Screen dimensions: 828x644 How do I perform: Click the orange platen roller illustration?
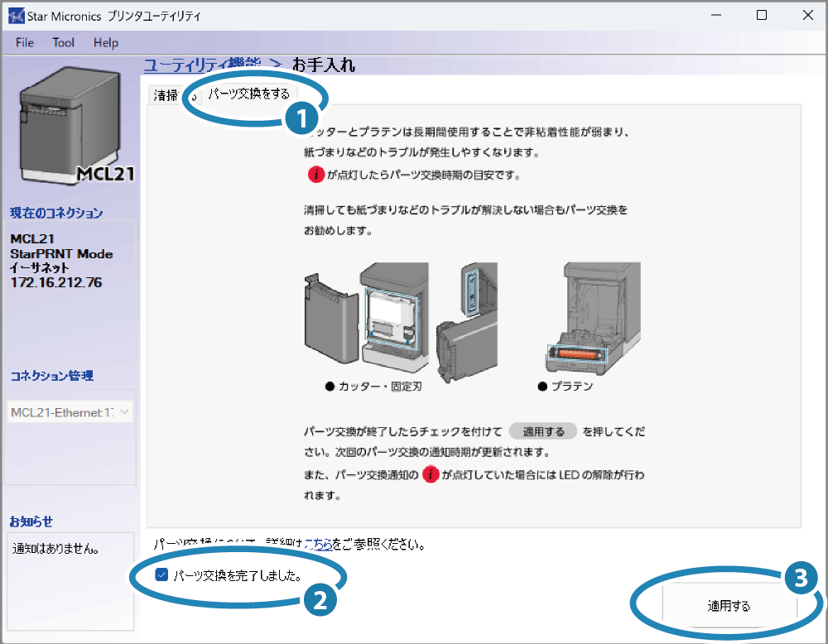point(577,353)
